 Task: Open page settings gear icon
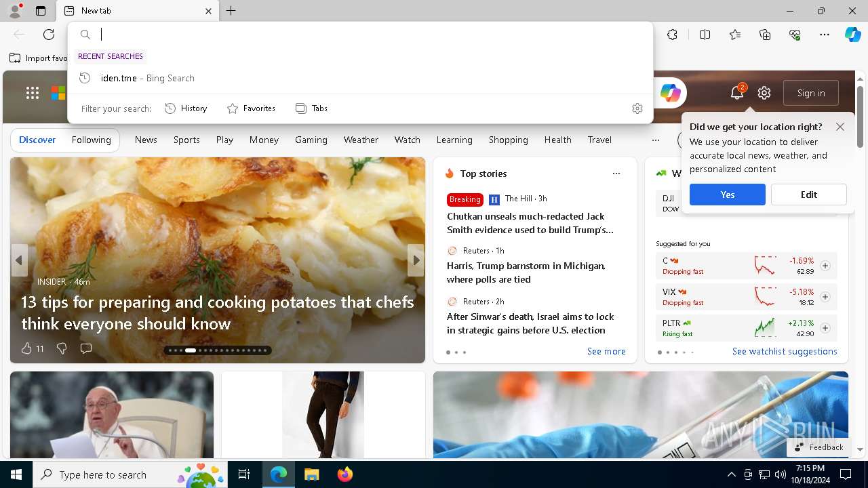pyautogui.click(x=764, y=93)
